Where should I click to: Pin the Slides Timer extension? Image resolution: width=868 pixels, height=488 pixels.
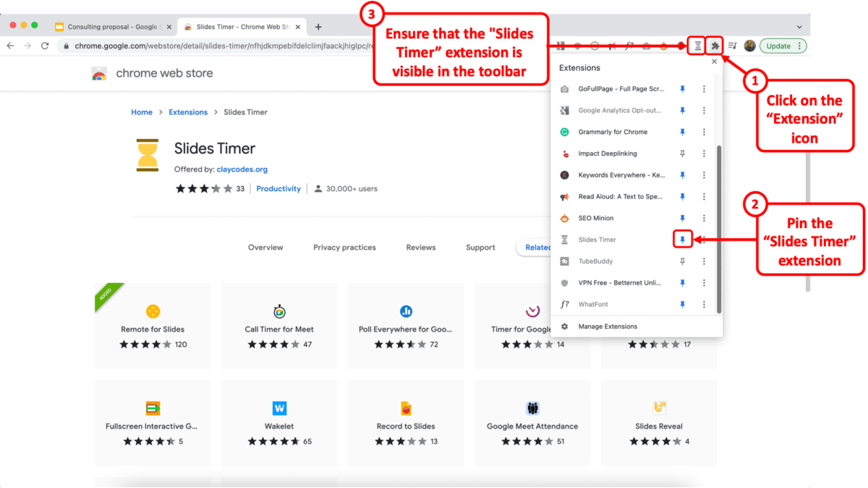682,239
